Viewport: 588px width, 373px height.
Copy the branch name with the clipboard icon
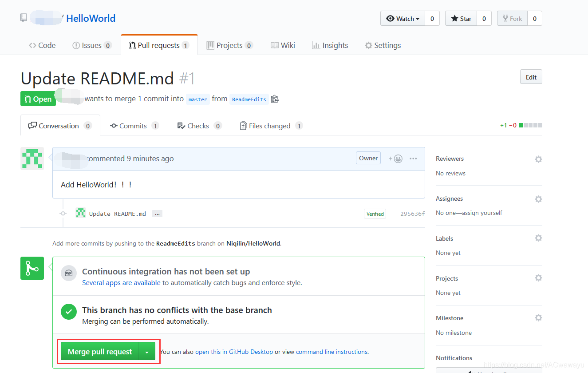[x=275, y=99]
